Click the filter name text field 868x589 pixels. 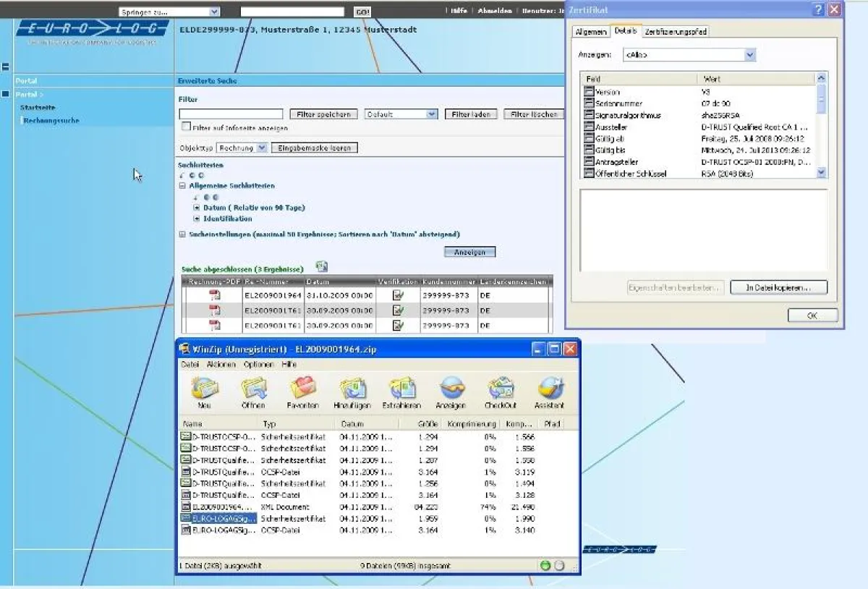click(x=231, y=114)
